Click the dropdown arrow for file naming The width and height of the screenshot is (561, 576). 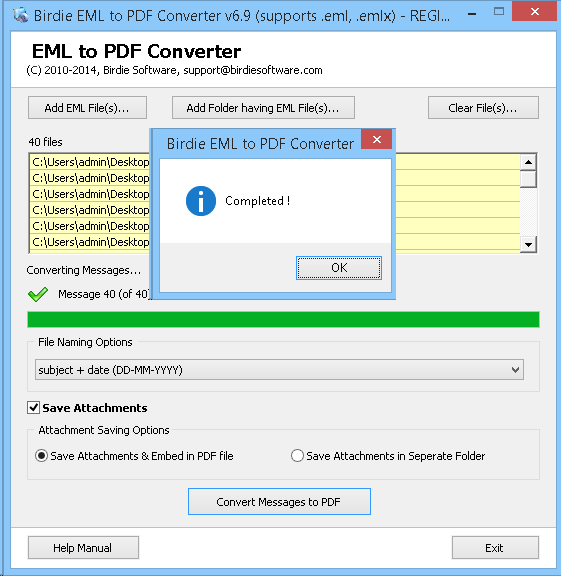(x=515, y=370)
